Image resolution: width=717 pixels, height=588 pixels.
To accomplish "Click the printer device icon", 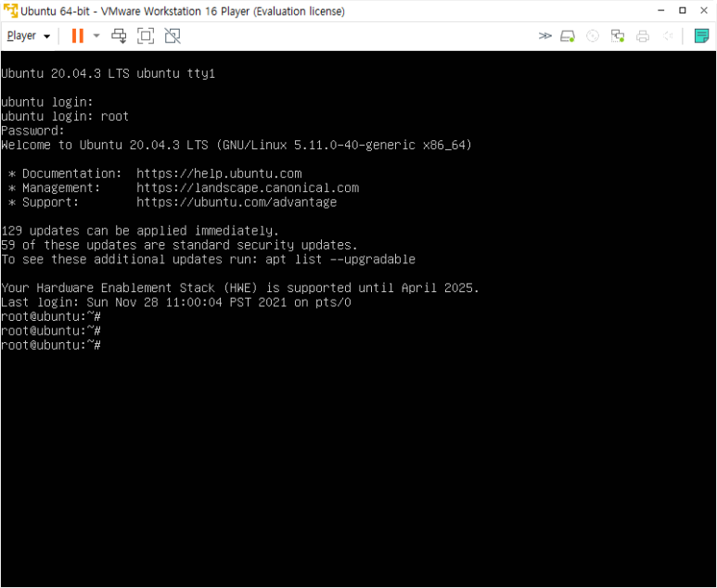I will (643, 36).
